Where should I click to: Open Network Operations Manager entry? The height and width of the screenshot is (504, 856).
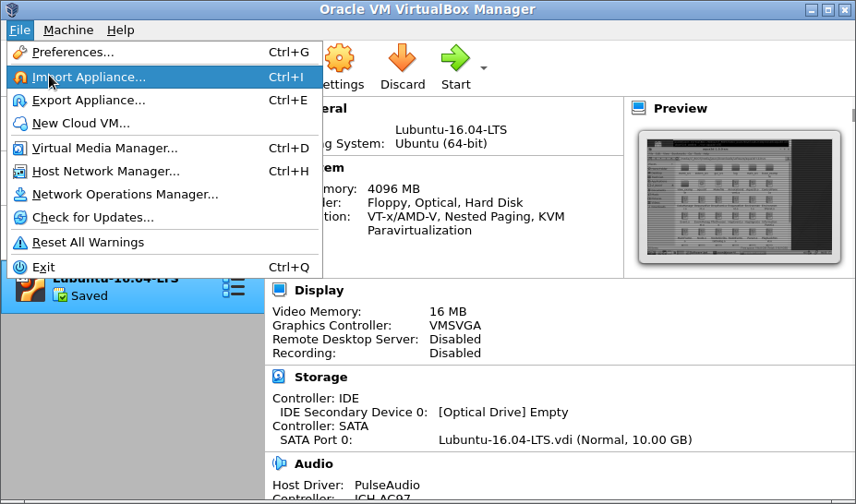click(x=164, y=194)
